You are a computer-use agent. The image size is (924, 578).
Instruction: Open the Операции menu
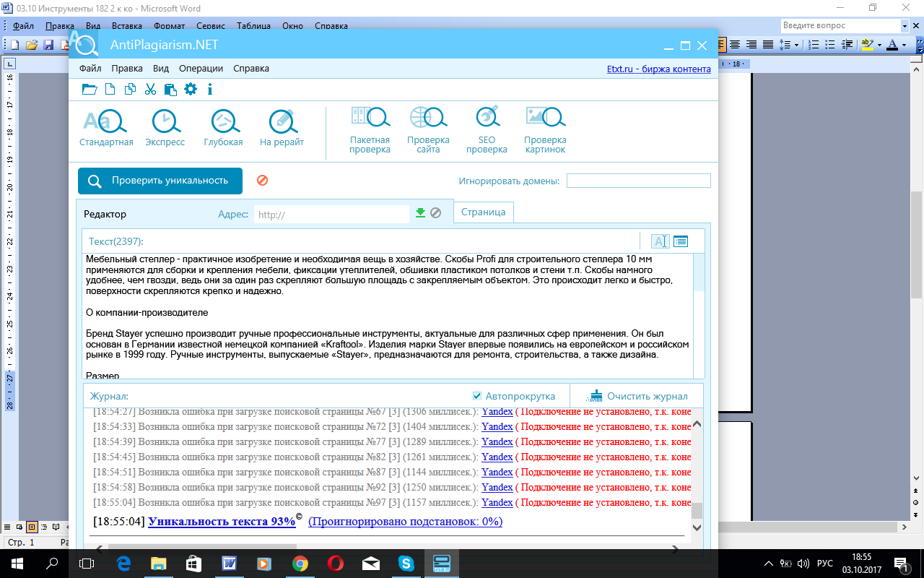(201, 69)
